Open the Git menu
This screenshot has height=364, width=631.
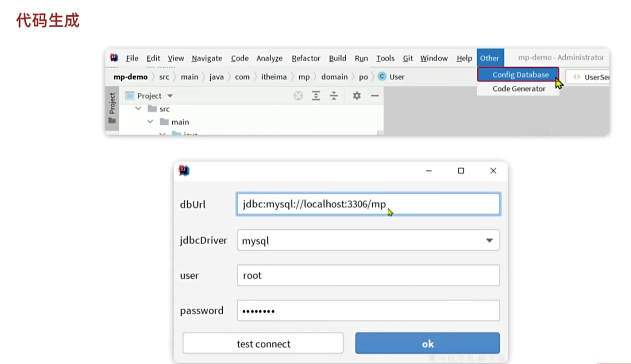click(x=408, y=58)
